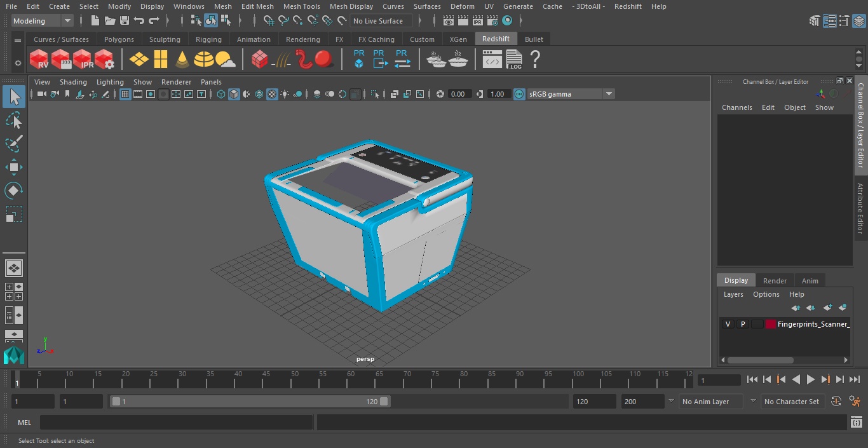
Task: Open the No Character Set dropdown
Action: (792, 402)
